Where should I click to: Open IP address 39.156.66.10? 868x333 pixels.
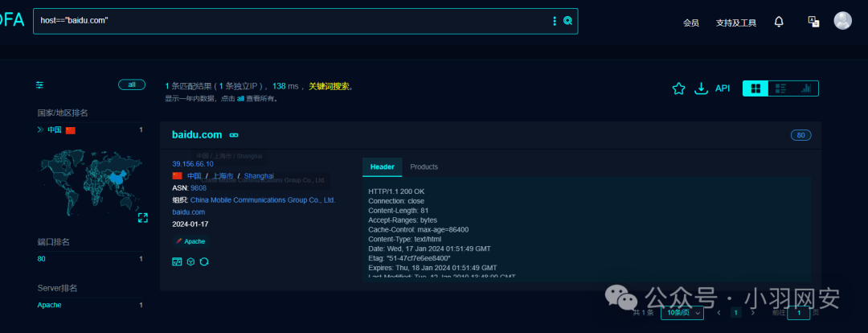[x=193, y=164]
